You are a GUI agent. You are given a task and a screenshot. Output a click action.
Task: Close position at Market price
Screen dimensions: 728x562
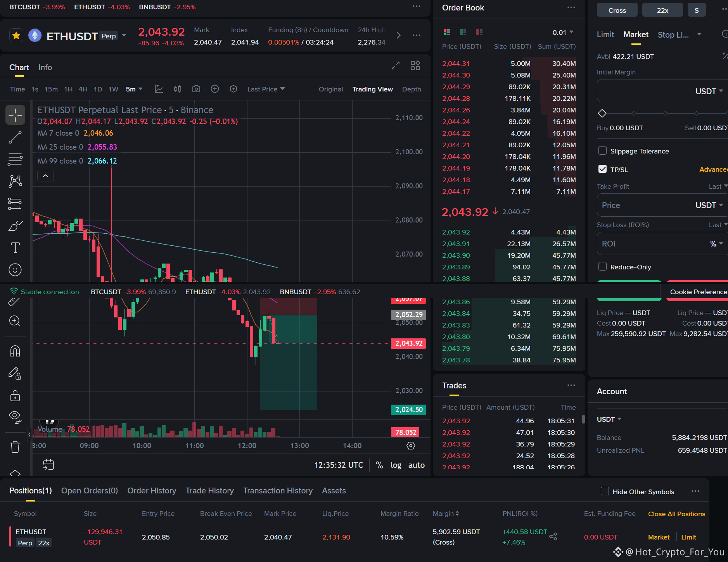(x=659, y=537)
